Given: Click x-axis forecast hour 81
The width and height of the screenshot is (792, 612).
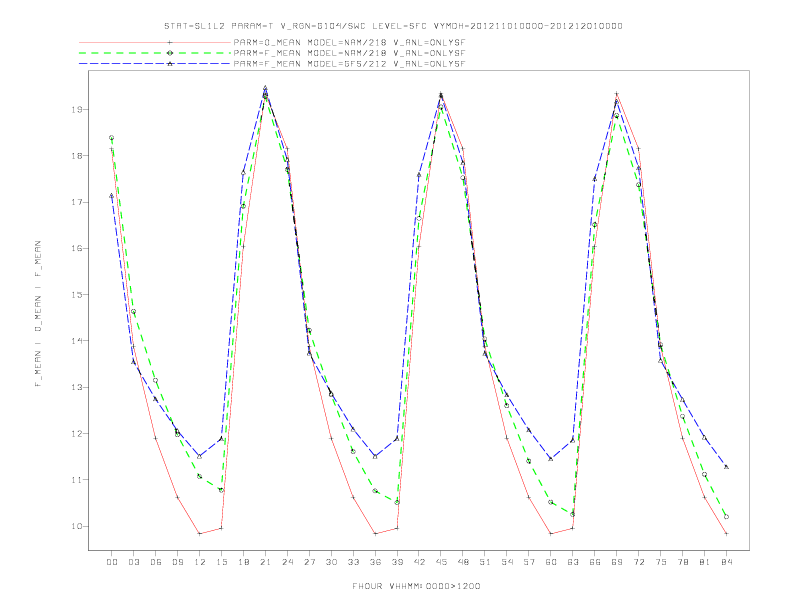Looking at the screenshot, I should pos(705,562).
